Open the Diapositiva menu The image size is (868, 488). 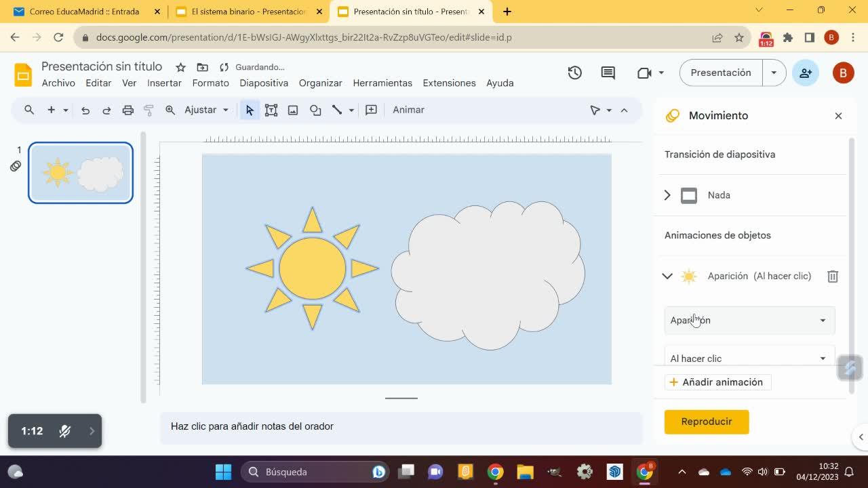pyautogui.click(x=264, y=83)
